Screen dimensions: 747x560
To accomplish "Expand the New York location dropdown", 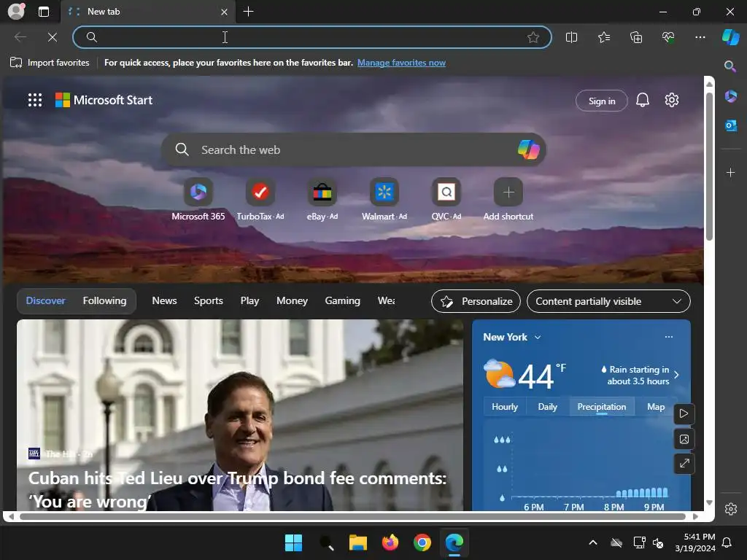I will (538, 337).
